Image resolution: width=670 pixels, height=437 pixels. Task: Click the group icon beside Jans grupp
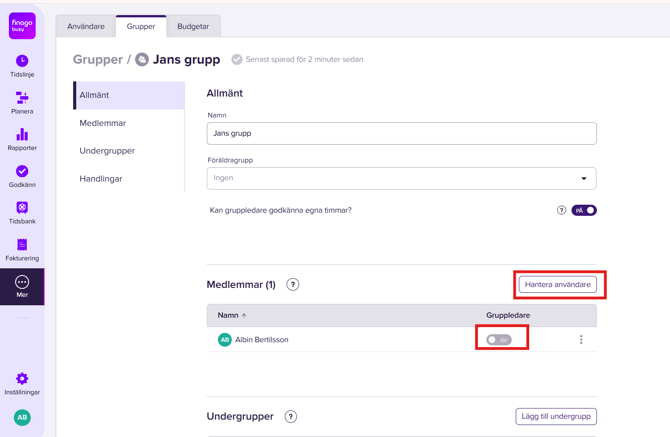tap(142, 59)
